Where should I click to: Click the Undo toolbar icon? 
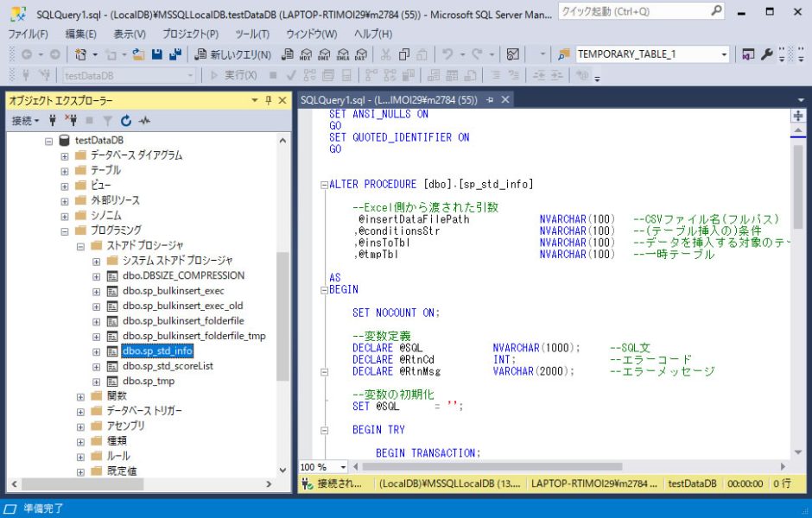[x=447, y=54]
